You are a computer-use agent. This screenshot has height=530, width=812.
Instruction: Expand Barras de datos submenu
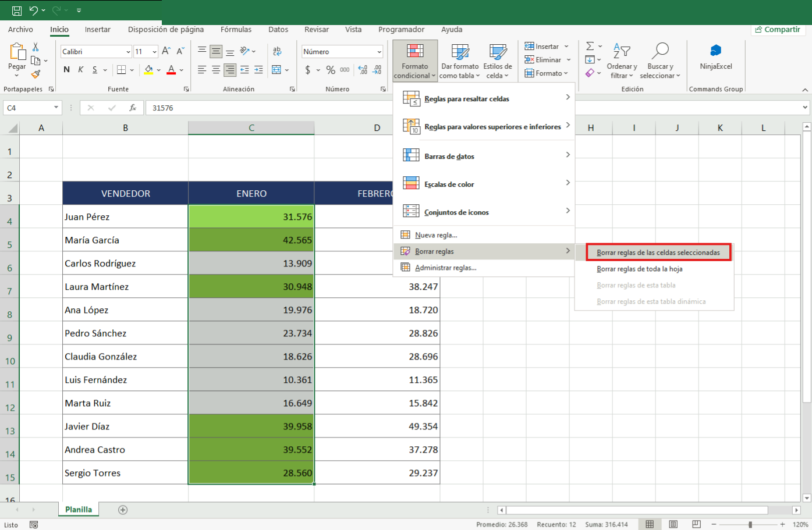click(x=484, y=156)
